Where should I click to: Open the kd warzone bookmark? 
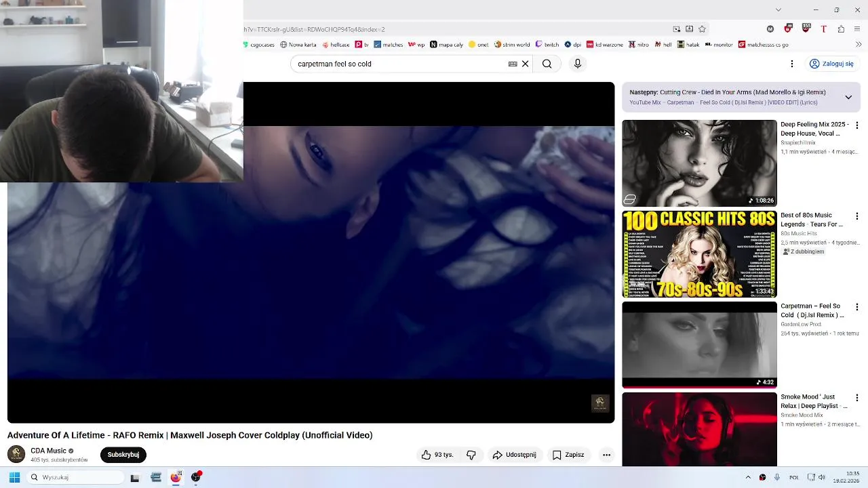tap(605, 45)
